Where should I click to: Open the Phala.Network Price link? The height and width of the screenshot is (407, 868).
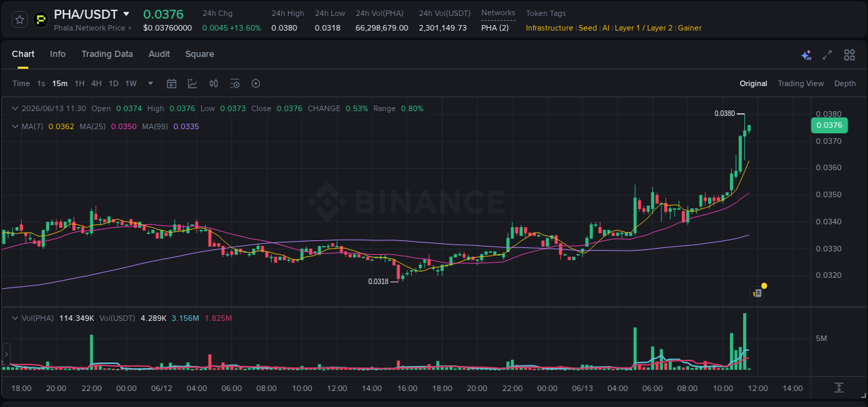coord(92,28)
